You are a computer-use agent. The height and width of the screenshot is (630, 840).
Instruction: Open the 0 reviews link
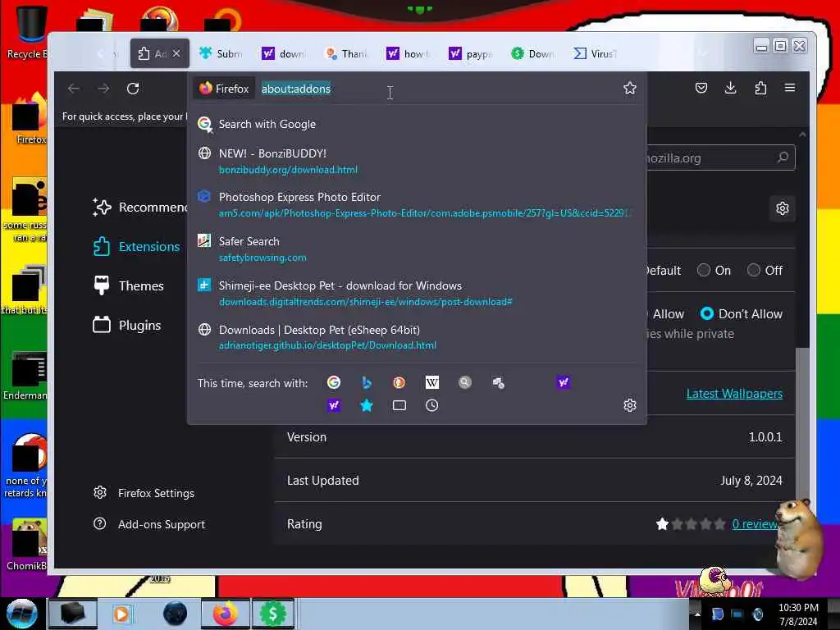[x=755, y=524]
